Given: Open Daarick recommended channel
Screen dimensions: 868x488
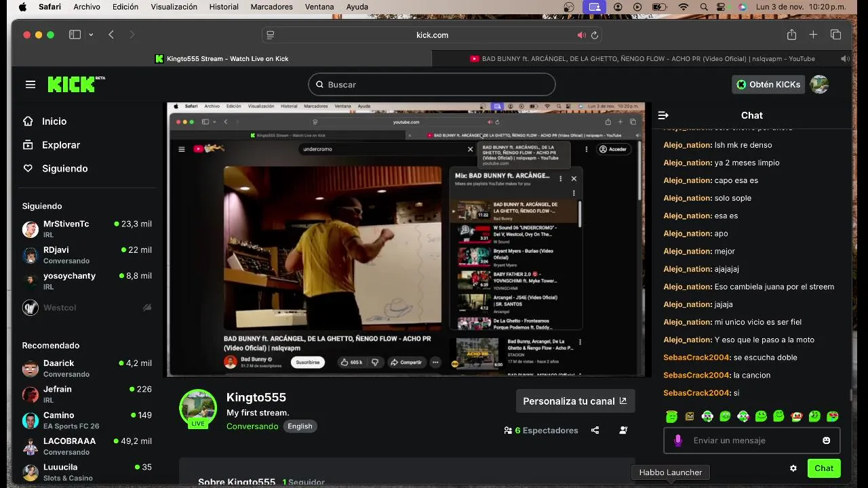Looking at the screenshot, I should tap(87, 369).
